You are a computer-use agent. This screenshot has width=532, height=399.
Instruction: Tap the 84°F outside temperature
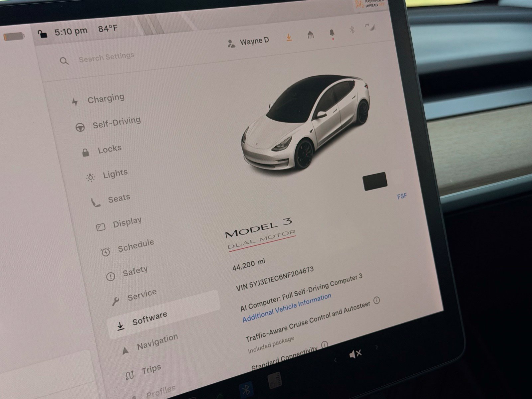[108, 29]
